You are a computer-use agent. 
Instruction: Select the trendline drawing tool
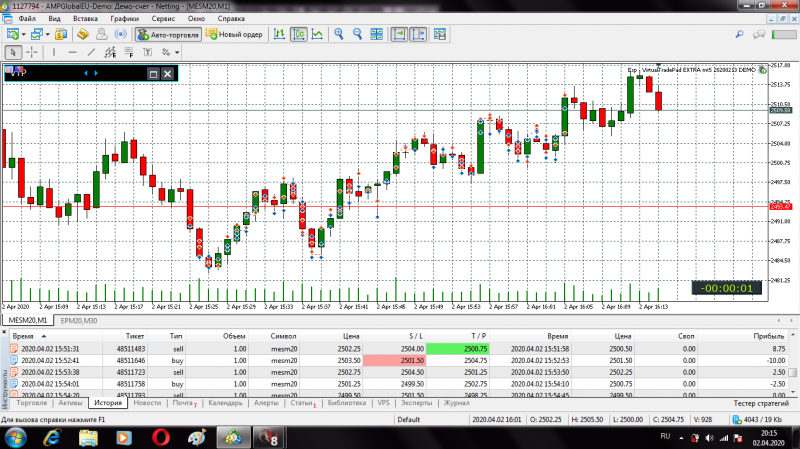click(x=91, y=52)
